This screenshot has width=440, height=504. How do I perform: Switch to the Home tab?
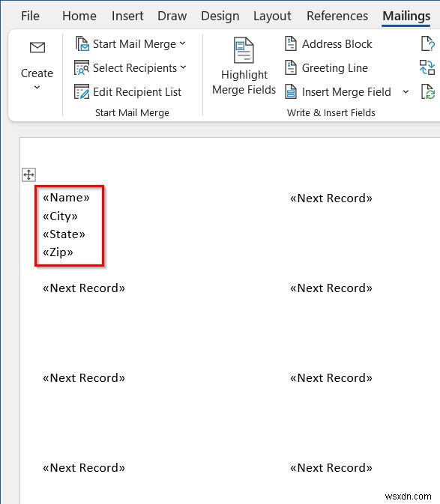click(79, 16)
